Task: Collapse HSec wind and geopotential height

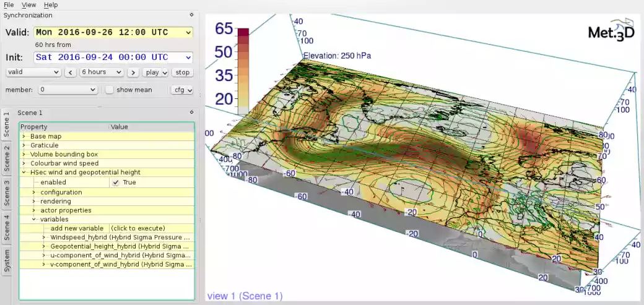Action: [24, 173]
